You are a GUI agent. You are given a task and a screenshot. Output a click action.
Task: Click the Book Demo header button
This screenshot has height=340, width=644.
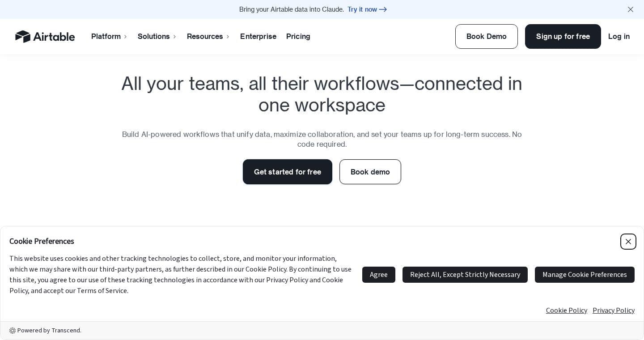pos(487,37)
